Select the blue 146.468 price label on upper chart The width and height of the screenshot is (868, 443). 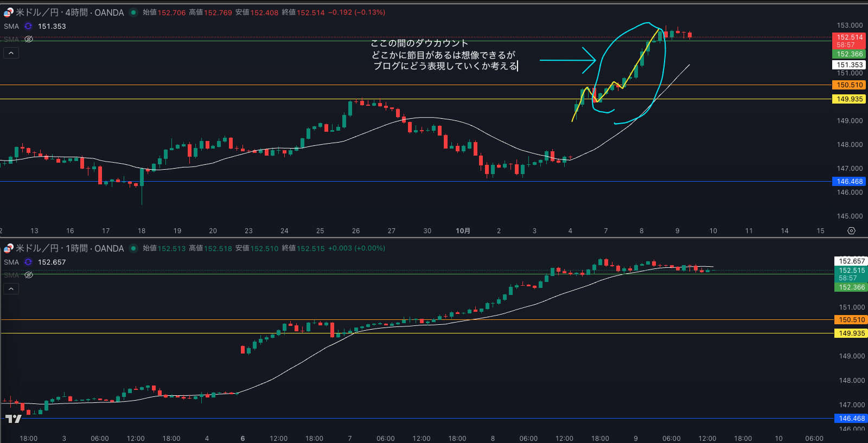pos(849,182)
